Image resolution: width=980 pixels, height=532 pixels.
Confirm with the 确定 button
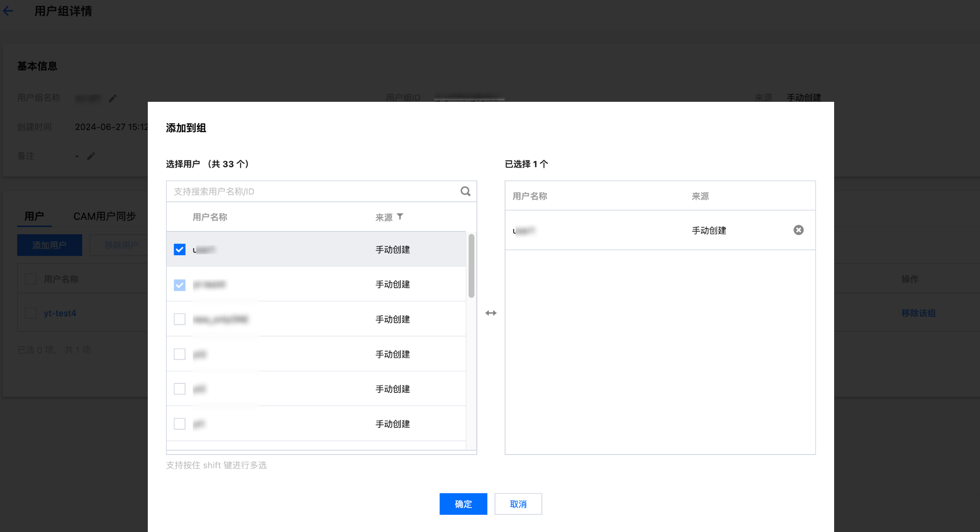tap(463, 504)
